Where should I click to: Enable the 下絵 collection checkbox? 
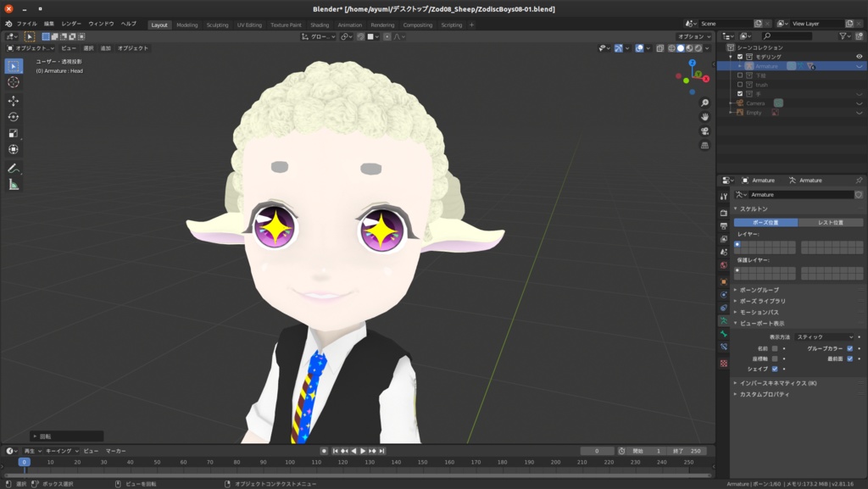coord(739,75)
